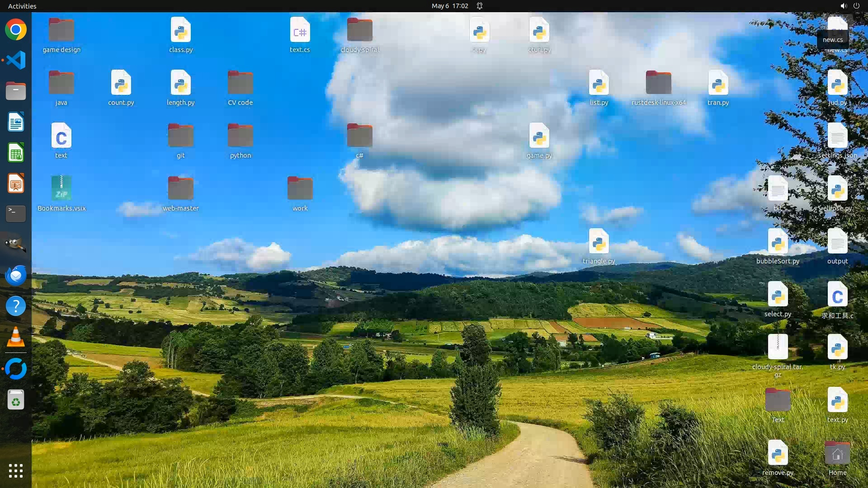Click the Help question mark icon
Screen dimensions: 868x488
point(16,306)
